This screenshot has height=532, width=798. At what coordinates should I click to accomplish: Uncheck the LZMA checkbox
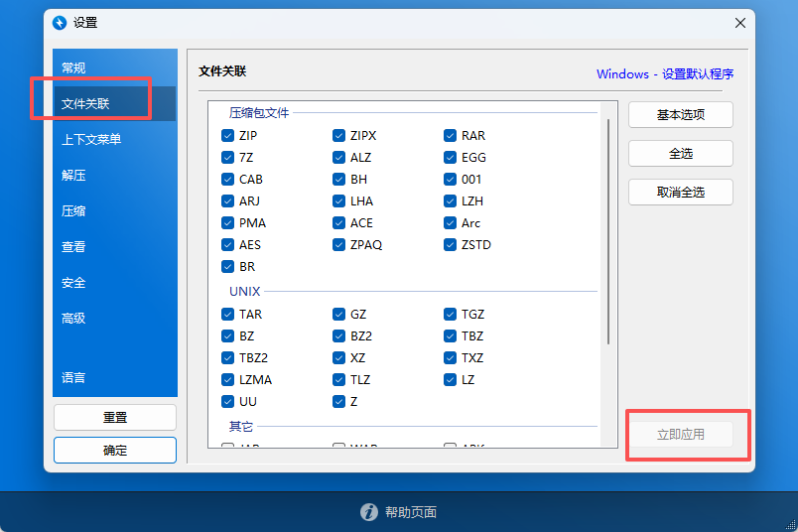(228, 380)
